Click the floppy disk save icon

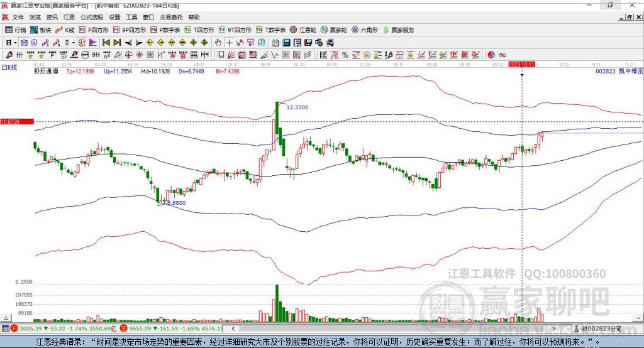[x=308, y=43]
